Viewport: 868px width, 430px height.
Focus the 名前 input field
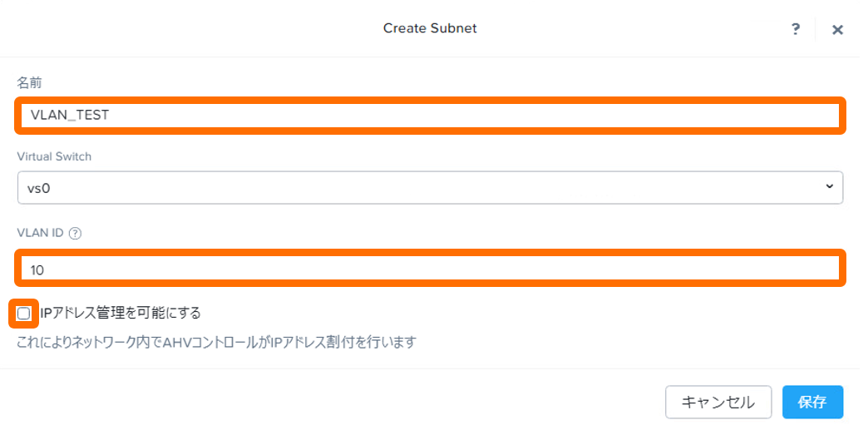tap(430, 116)
